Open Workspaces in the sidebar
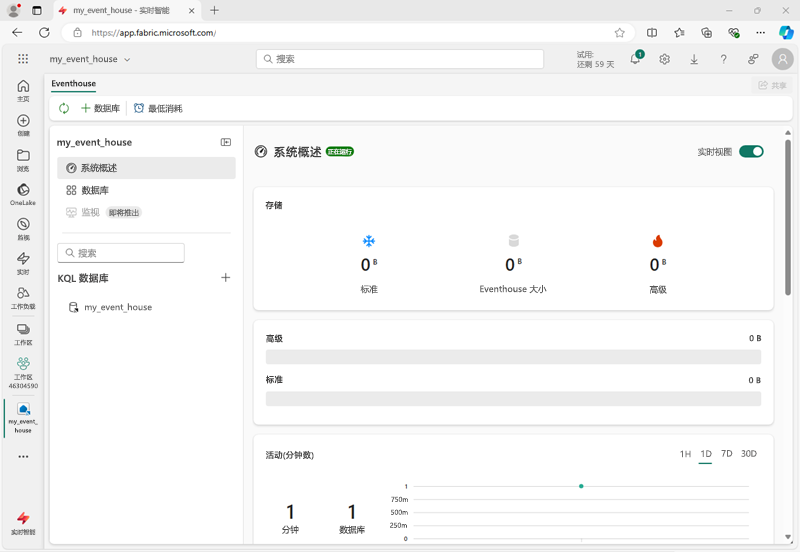This screenshot has width=800, height=552. click(23, 334)
